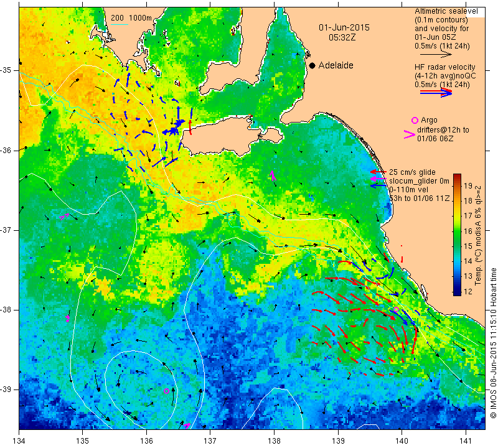Select the magenta drifter marker near 134.7°E, 38.1°S
Viewport: 498px width, 448px height.
[x=67, y=318]
